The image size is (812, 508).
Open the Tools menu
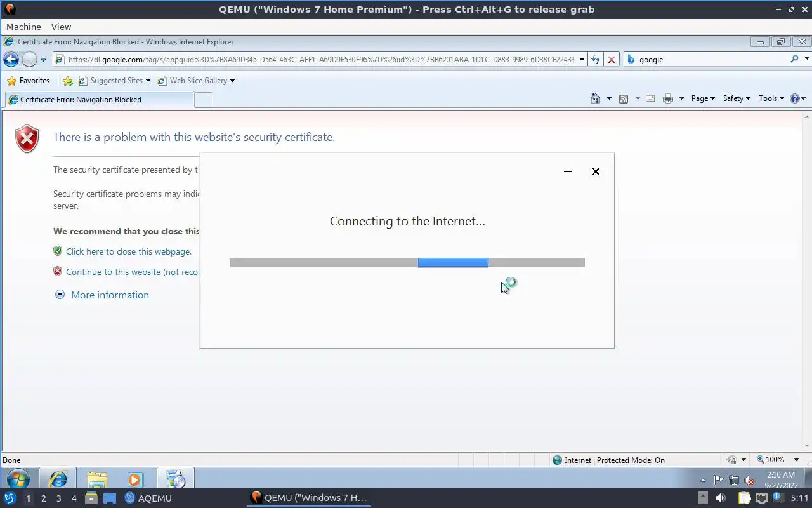pyautogui.click(x=771, y=98)
